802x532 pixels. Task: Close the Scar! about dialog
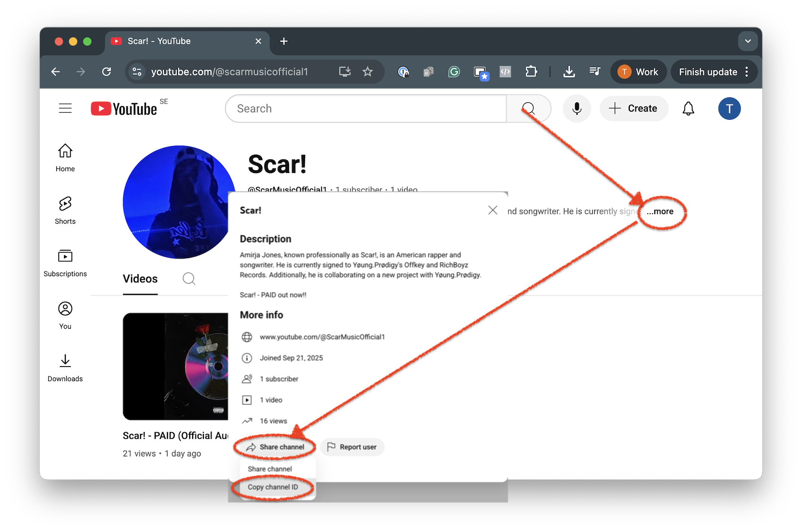tap(493, 210)
